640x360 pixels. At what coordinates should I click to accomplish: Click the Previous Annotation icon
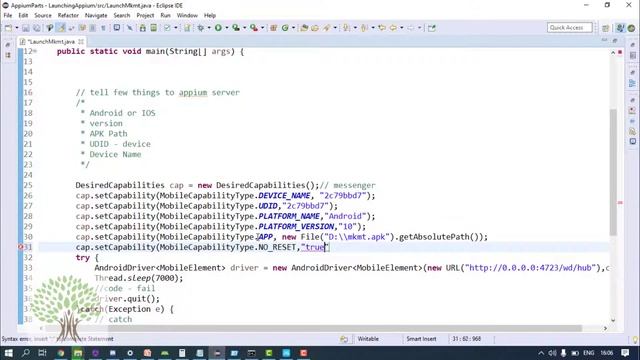(x=364, y=28)
